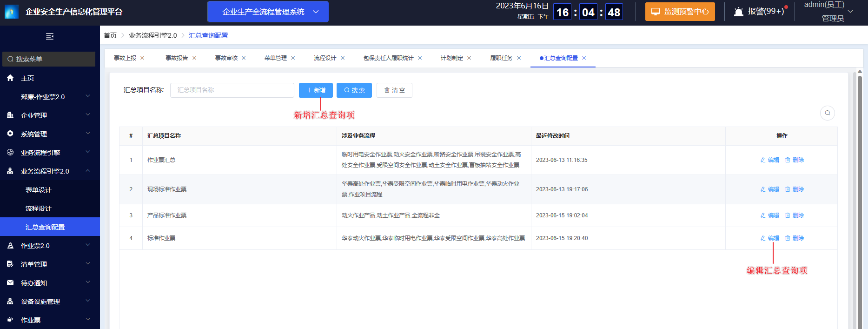Image resolution: width=868 pixels, height=329 pixels.
Task: Close the 包保责任人履职统计 tab
Action: tap(420, 58)
